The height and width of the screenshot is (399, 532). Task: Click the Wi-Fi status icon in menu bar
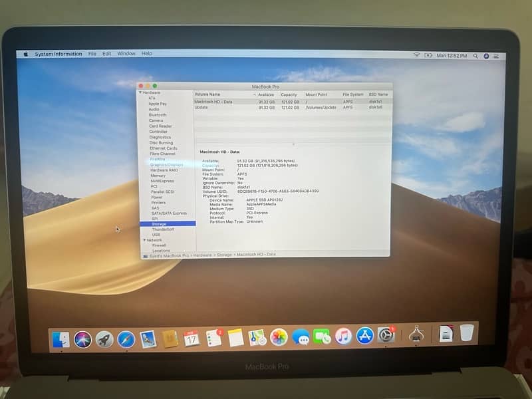(417, 55)
